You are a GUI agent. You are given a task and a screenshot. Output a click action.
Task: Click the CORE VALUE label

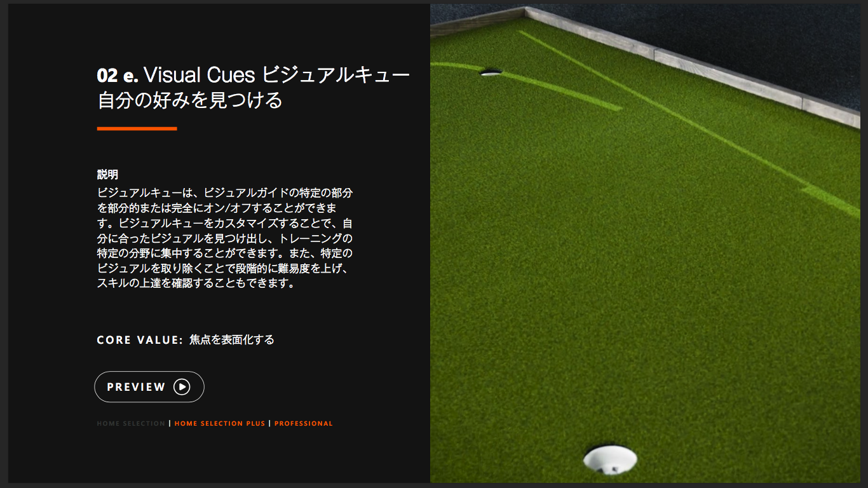[x=140, y=340]
